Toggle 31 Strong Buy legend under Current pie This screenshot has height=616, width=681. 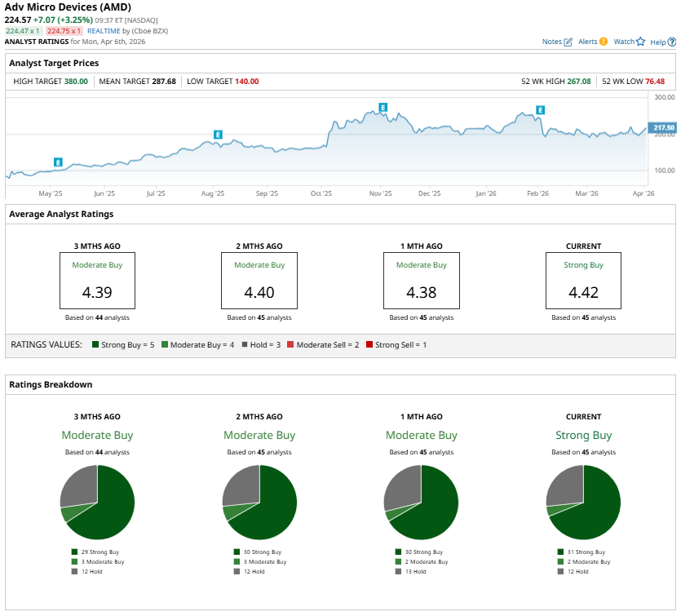583,552
